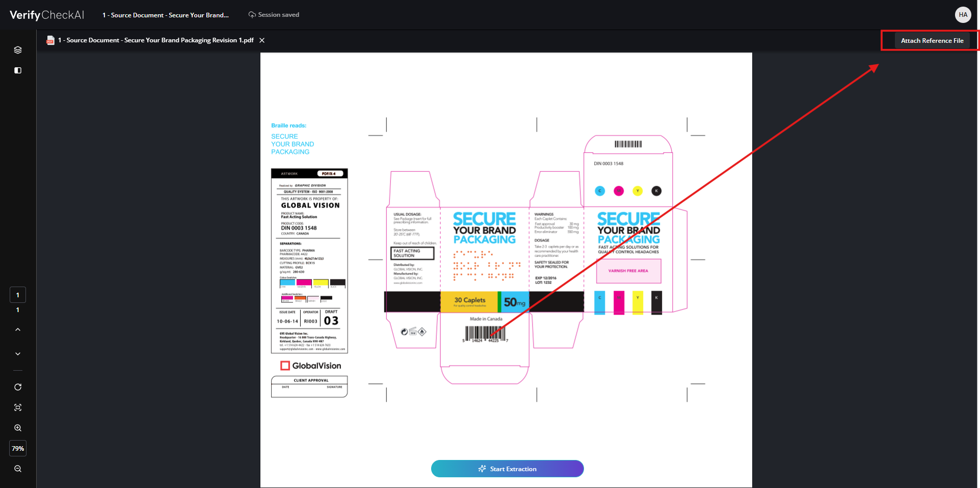Open the layers panel icon in the sidebar

pos(18,50)
